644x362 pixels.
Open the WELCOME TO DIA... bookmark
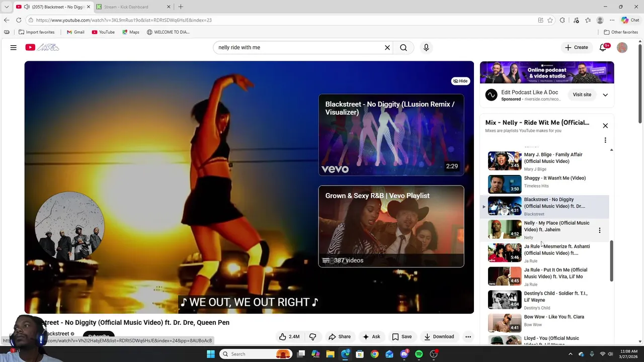tap(168, 32)
